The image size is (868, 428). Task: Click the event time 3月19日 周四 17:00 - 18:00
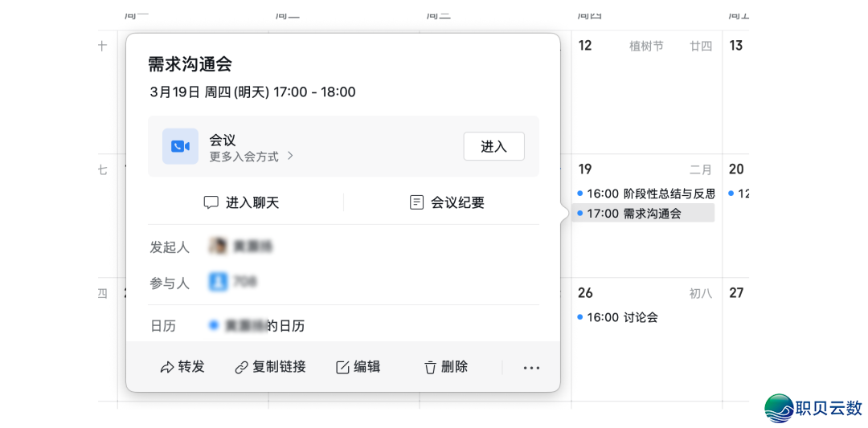pos(252,92)
